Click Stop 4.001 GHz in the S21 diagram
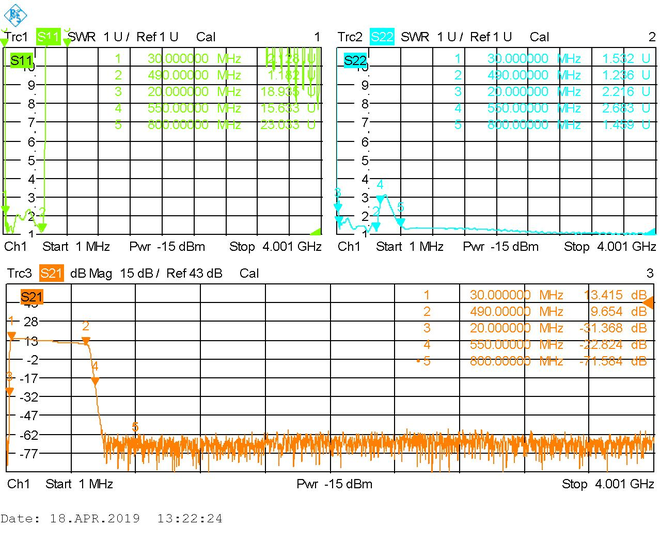This screenshot has height=543, width=660. click(608, 484)
